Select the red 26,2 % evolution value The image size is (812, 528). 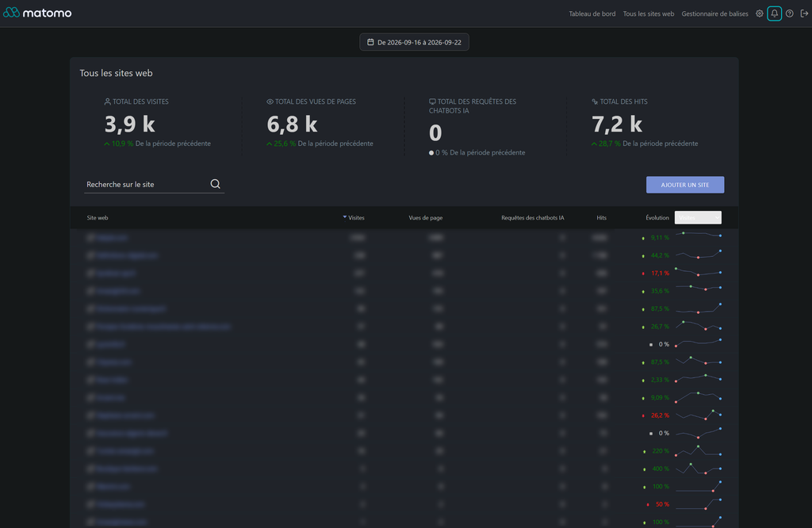pos(660,415)
